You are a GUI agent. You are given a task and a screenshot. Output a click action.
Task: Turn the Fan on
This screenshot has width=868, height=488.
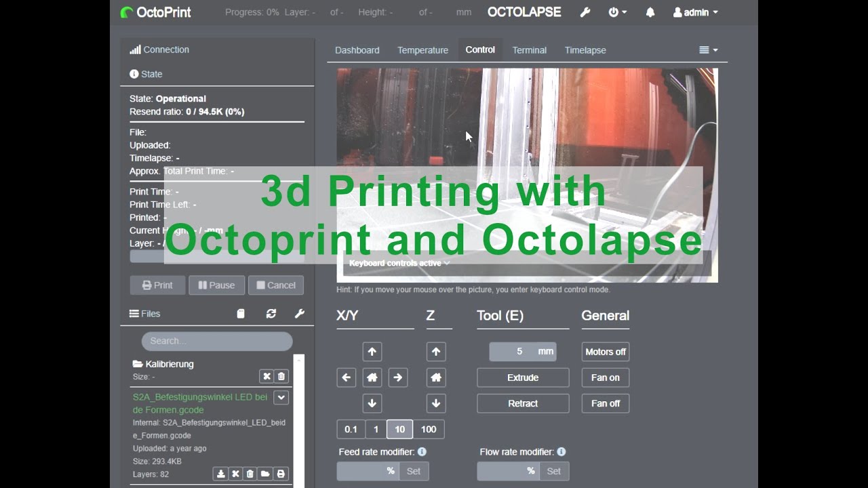click(606, 378)
